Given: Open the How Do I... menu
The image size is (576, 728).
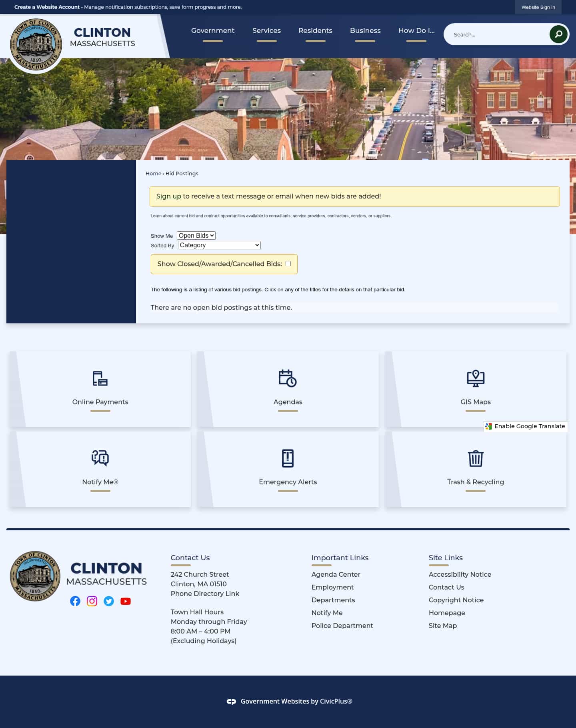Looking at the screenshot, I should [x=416, y=30].
